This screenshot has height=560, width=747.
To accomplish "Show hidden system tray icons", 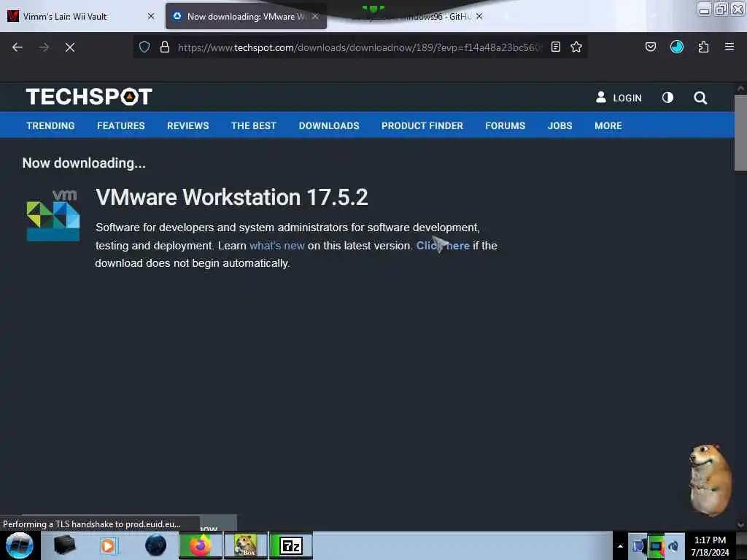I will click(620, 546).
